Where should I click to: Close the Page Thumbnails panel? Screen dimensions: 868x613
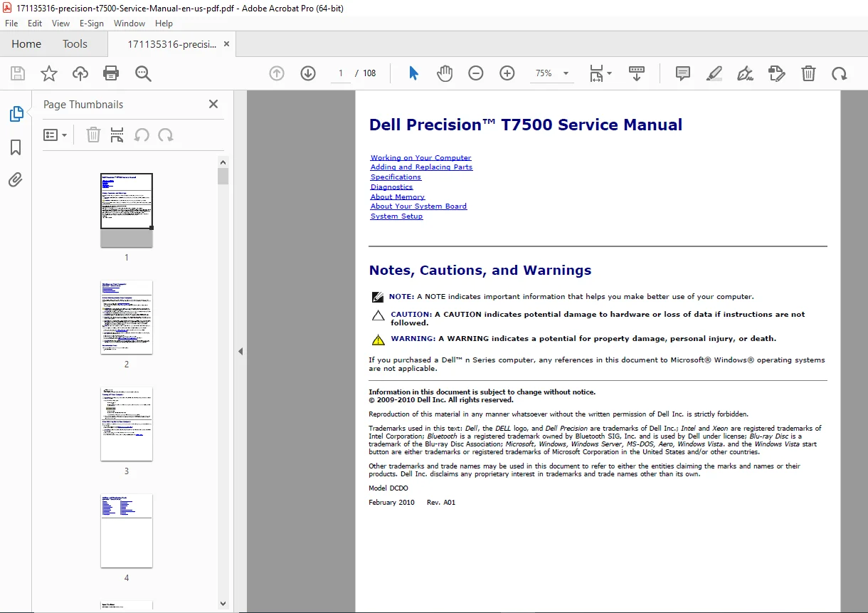click(213, 104)
